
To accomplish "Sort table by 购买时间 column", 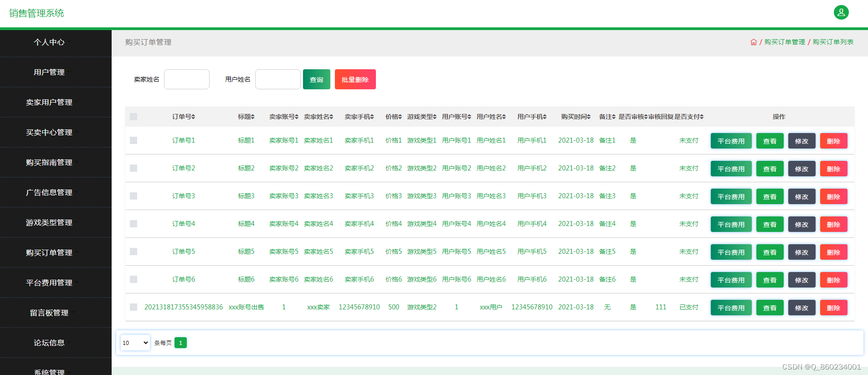I will pos(576,117).
